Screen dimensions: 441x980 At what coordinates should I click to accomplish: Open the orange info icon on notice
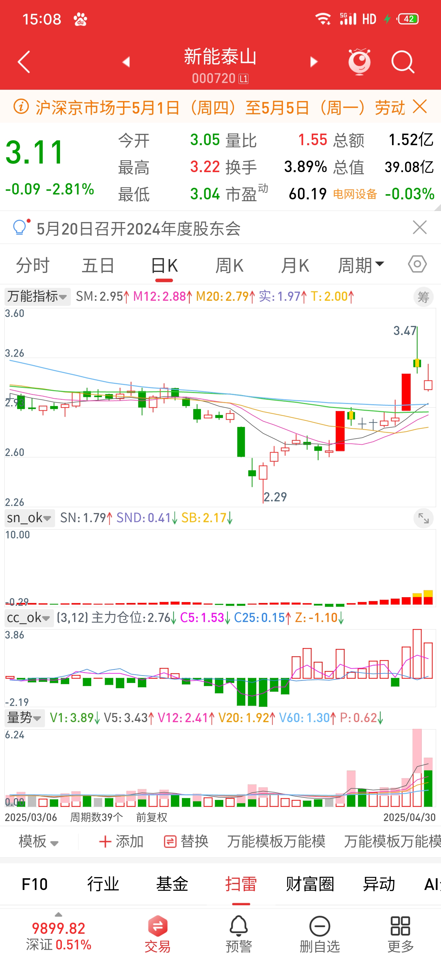21,107
